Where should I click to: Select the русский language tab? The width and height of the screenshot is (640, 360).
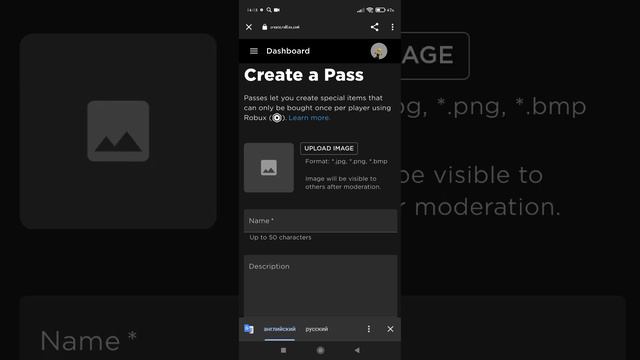point(317,329)
